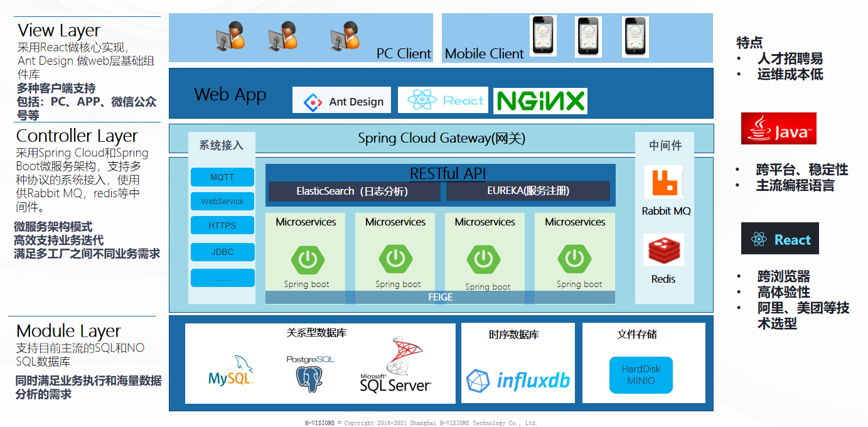Click the H-VISIONS copyright footer

click(x=421, y=423)
